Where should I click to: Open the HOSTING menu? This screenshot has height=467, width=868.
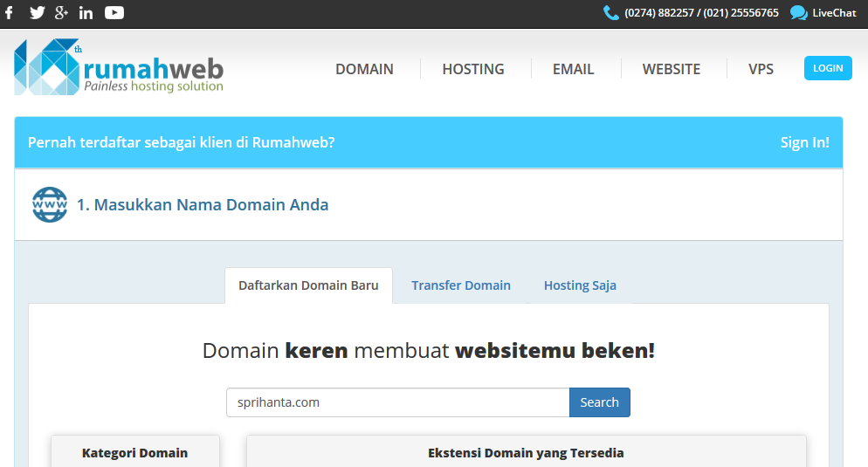473,69
